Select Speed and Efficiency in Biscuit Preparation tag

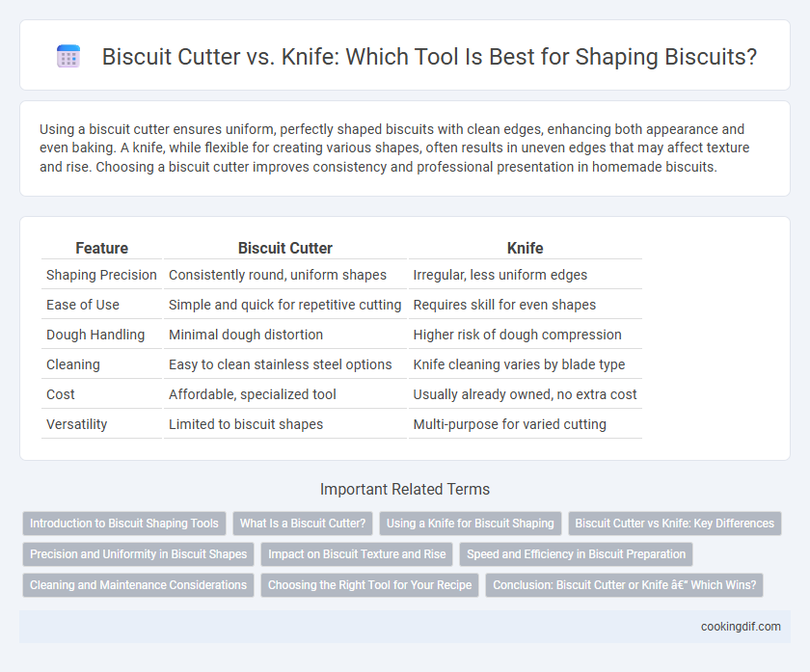point(576,554)
